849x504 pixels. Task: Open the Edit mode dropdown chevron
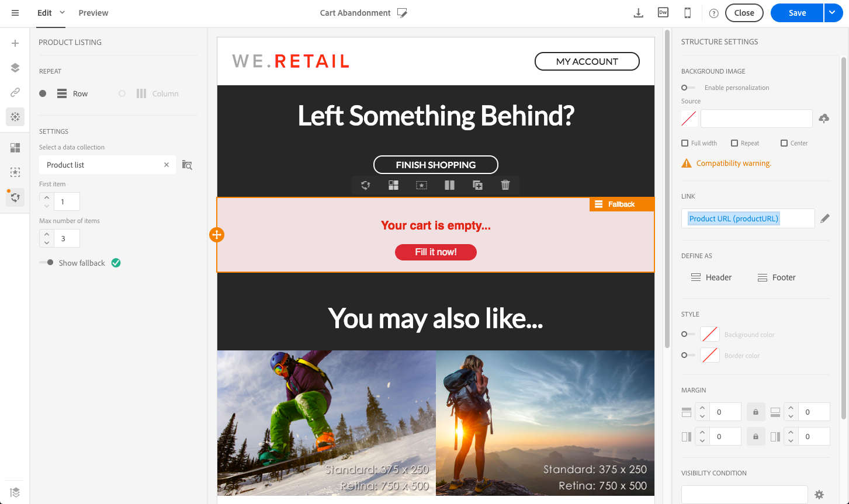(62, 12)
